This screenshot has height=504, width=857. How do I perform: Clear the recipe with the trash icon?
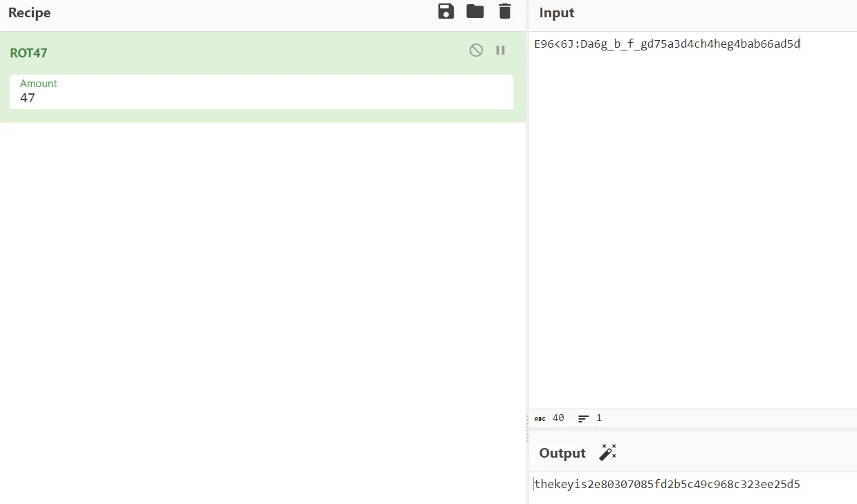[505, 11]
